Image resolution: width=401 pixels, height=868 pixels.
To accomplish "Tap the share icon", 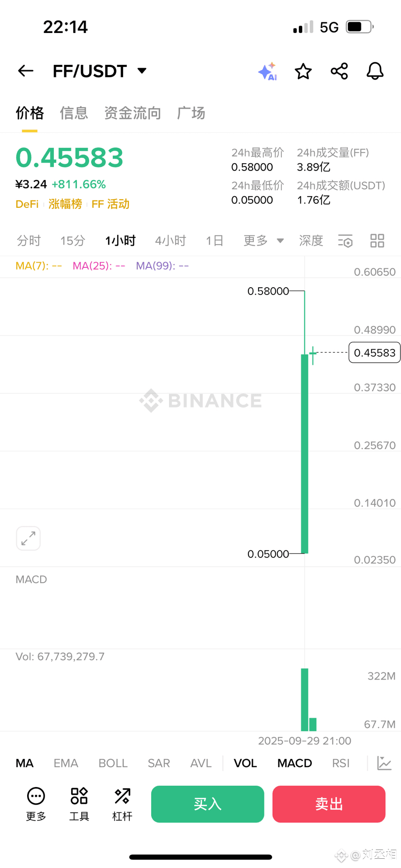I will 339,71.
